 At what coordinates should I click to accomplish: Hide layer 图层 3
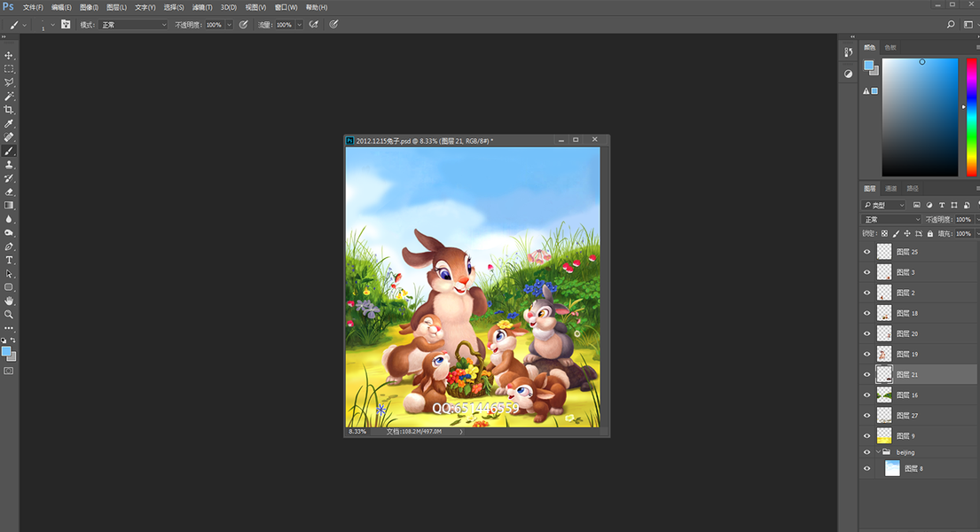click(866, 272)
